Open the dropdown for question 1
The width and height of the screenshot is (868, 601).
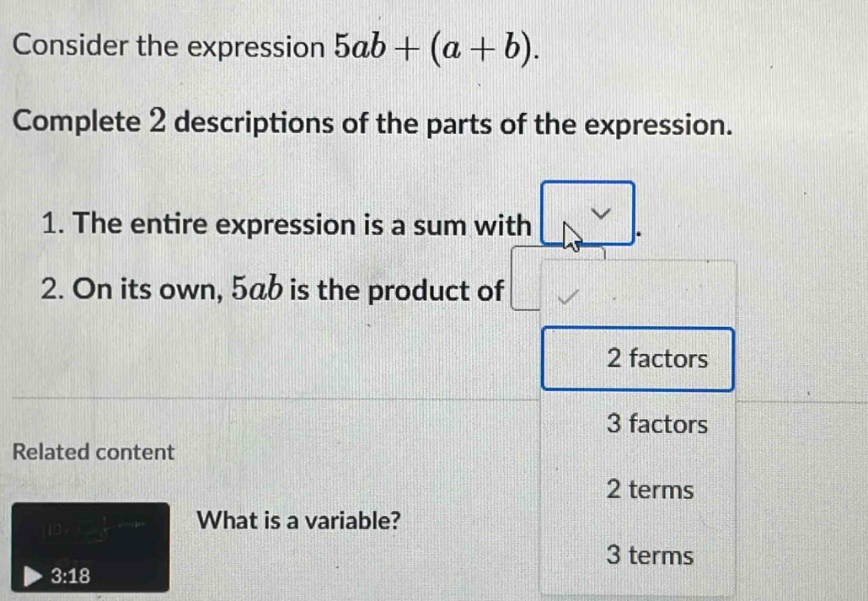pyautogui.click(x=588, y=213)
